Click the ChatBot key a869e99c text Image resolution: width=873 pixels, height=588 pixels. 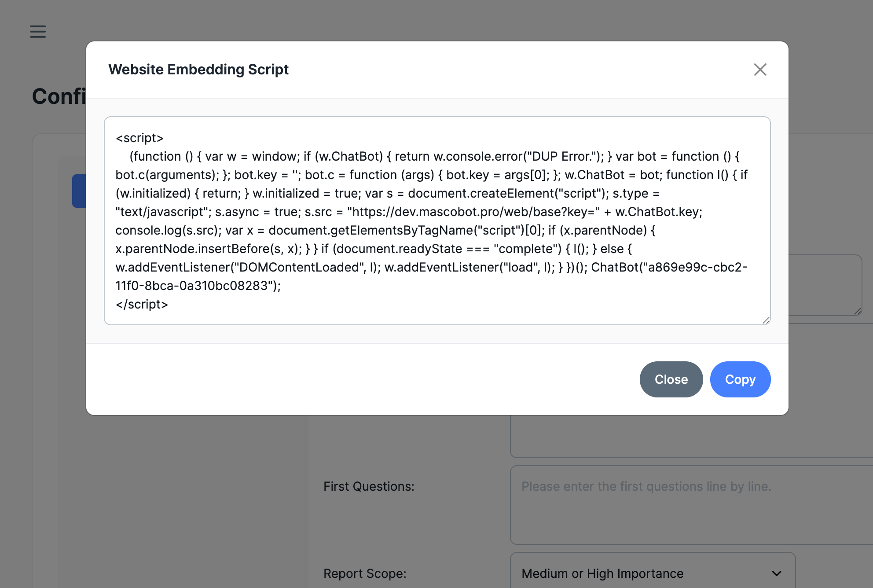(x=695, y=268)
